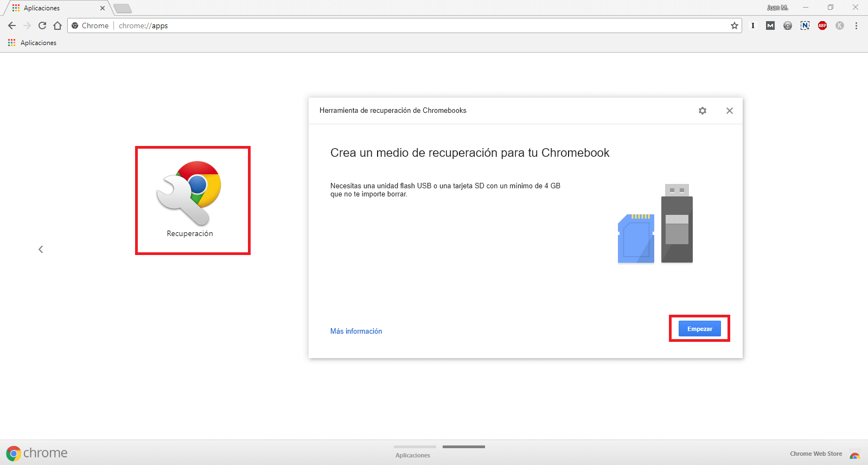868x465 pixels.
Task: Launch the Recuperación app icon
Action: 189,194
